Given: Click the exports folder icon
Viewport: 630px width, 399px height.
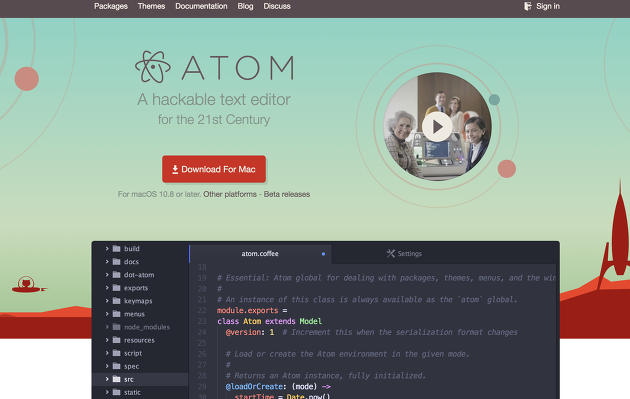Looking at the screenshot, I should click(x=117, y=288).
